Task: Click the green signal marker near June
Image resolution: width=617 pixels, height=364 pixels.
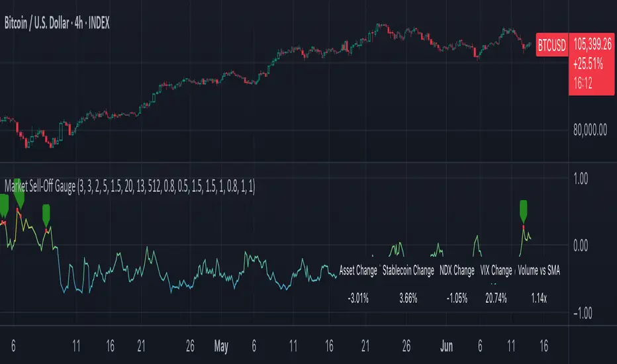Action: click(524, 210)
